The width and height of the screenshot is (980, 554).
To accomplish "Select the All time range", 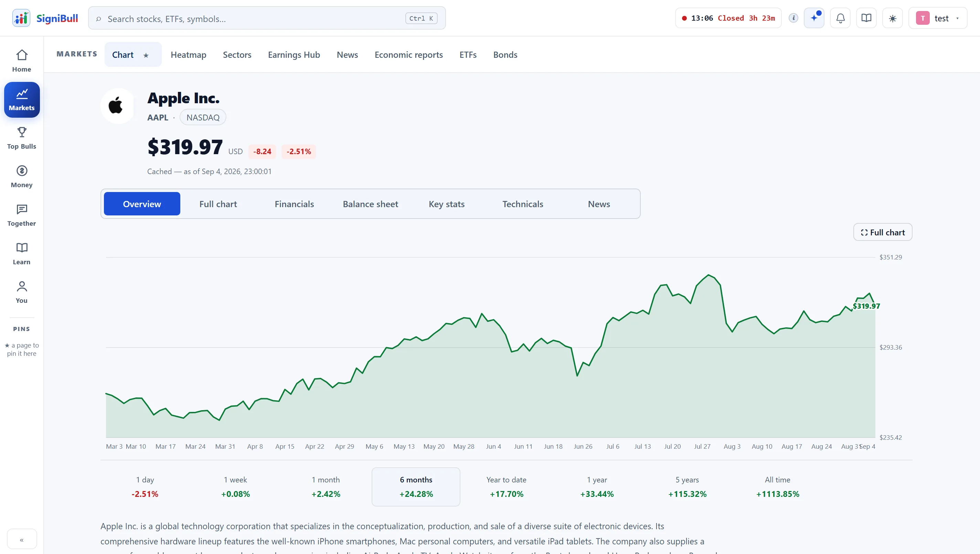I will pyautogui.click(x=778, y=487).
